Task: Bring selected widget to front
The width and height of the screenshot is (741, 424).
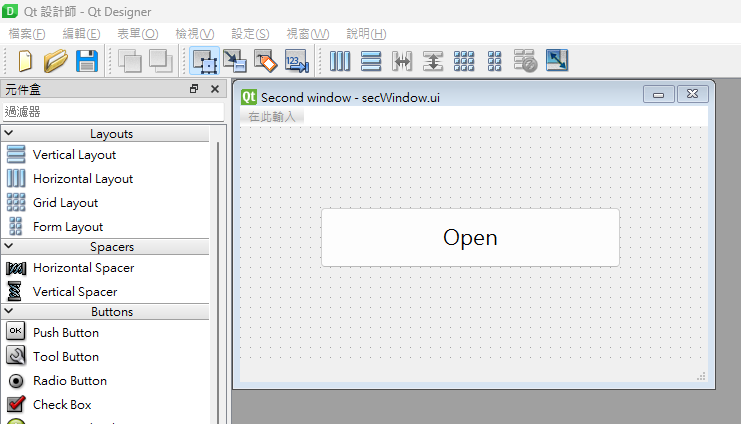Action: [161, 61]
